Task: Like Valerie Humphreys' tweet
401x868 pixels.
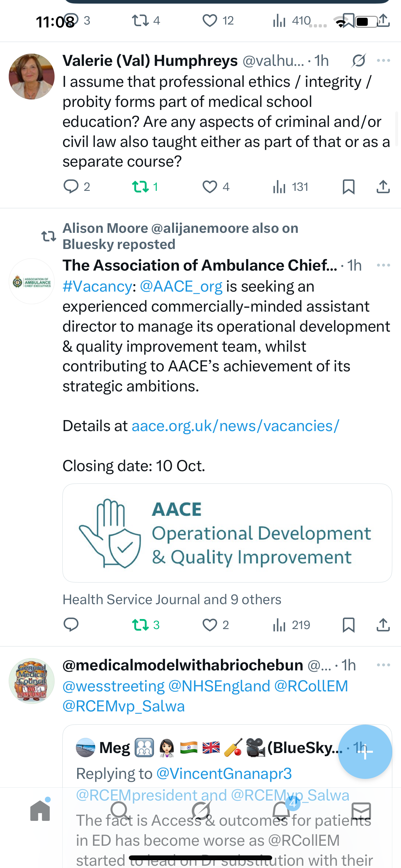Action: [x=210, y=186]
